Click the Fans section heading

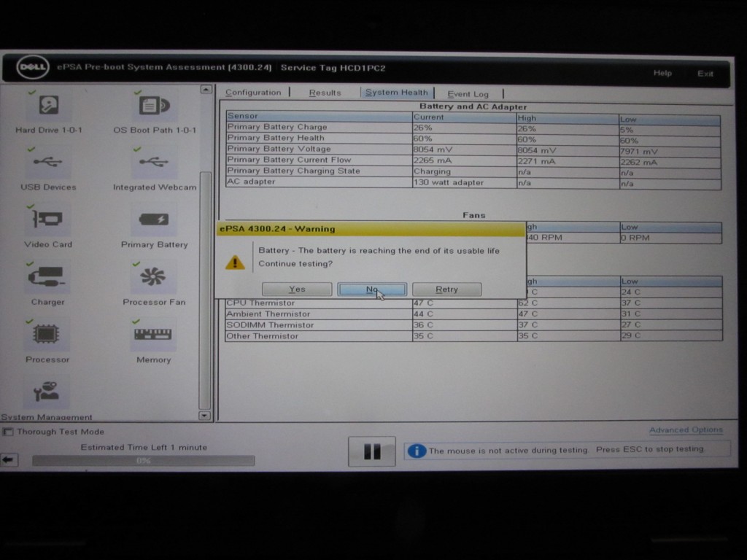click(473, 215)
